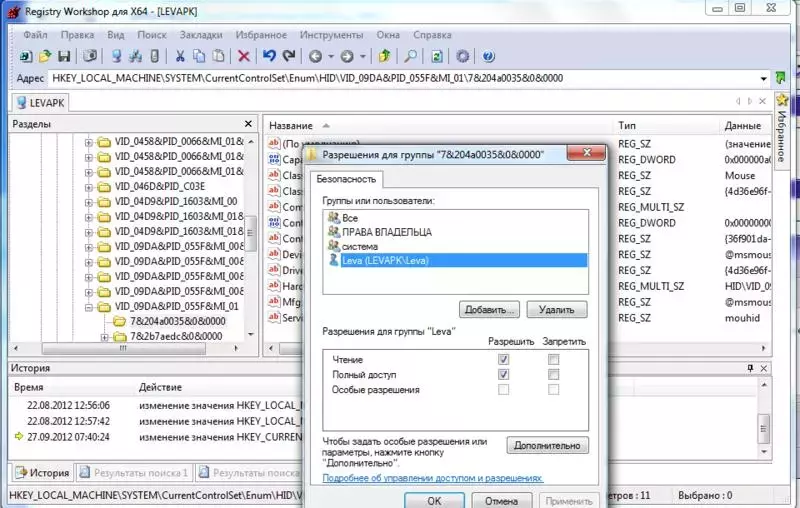The width and height of the screenshot is (800, 508).
Task: Click the Refresh toolbar icon
Action: 437,56
